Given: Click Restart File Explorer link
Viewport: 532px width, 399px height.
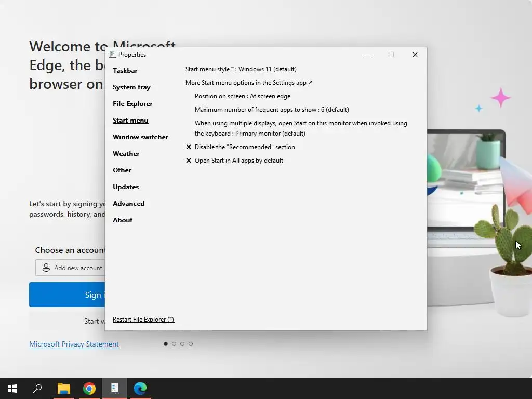Looking at the screenshot, I should [143, 320].
